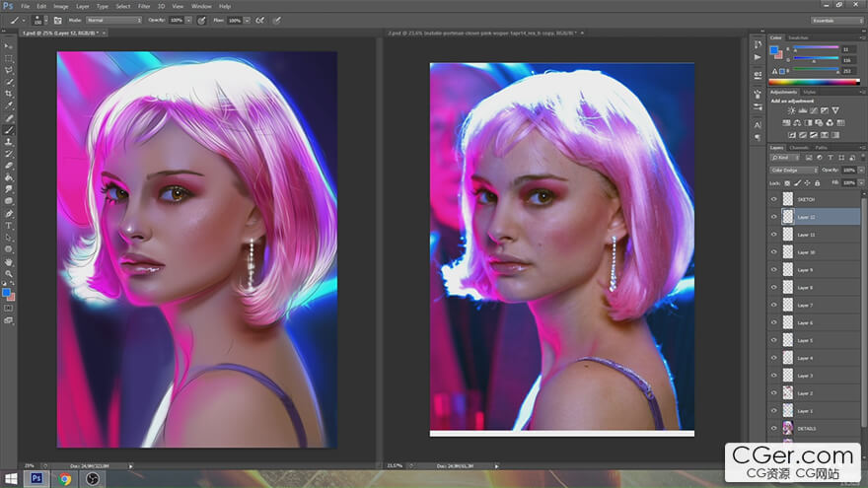
Task: Add a Color Balance adjustment
Action: [797, 123]
